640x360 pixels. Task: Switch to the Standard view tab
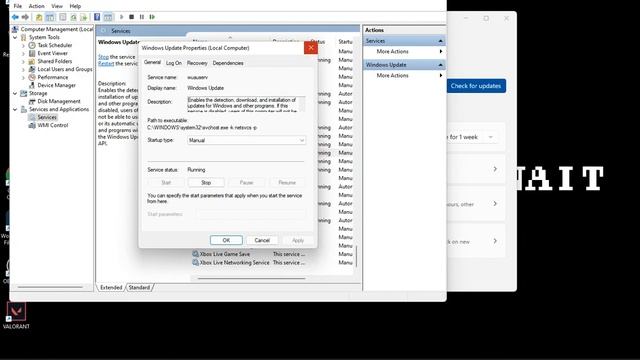tap(139, 287)
